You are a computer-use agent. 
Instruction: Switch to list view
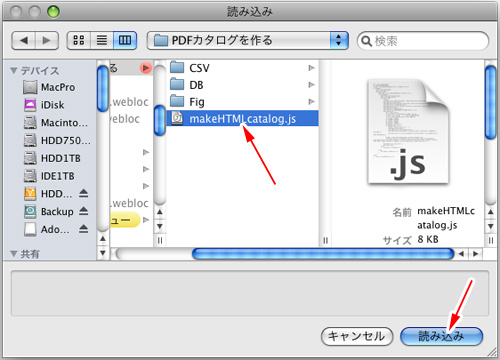102,41
